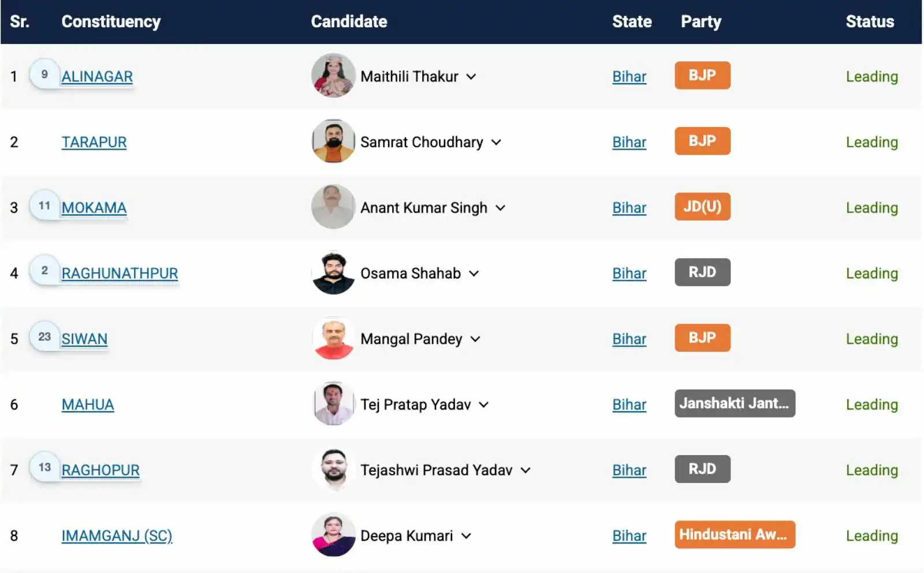Click Tejashwi Prasad Yadav's photo
Viewport: 924px width, 573px height.
[333, 470]
